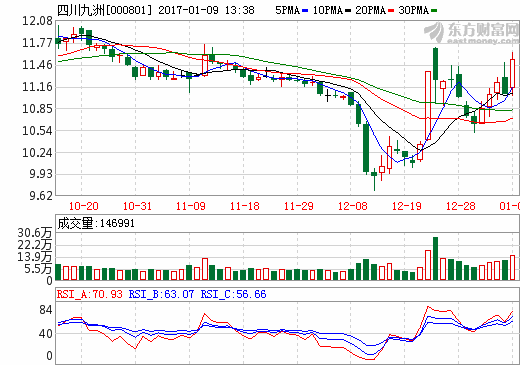Screen dimensions: 520x365
Task: Click the RSI_A:70.93 indicator value
Action: (90, 294)
